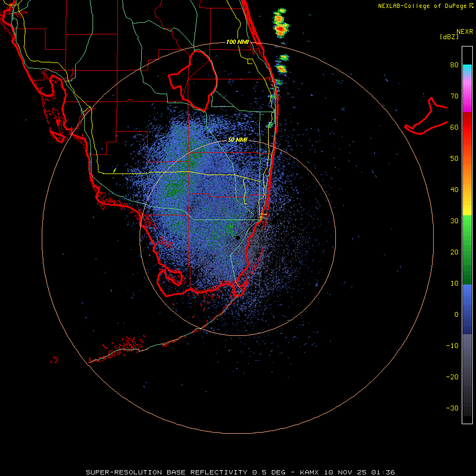Click the 50 NMI range ring label
Screen dimensions: 476x476
[x=237, y=140]
